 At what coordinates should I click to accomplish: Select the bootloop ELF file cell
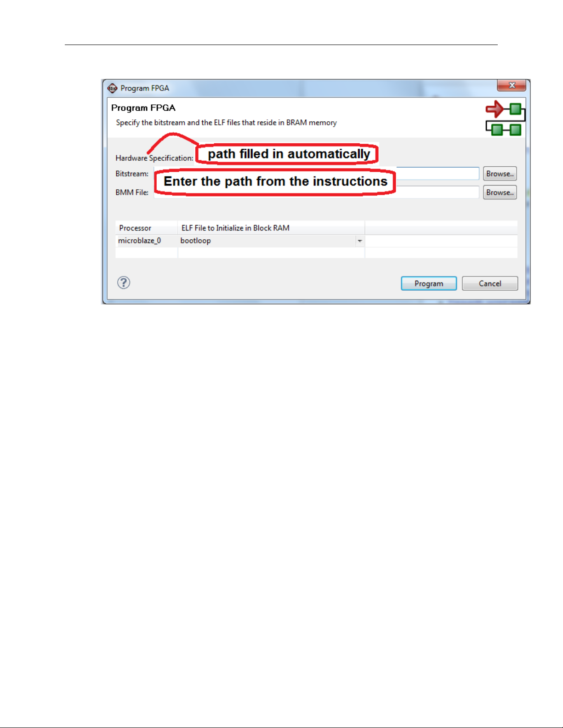267,241
